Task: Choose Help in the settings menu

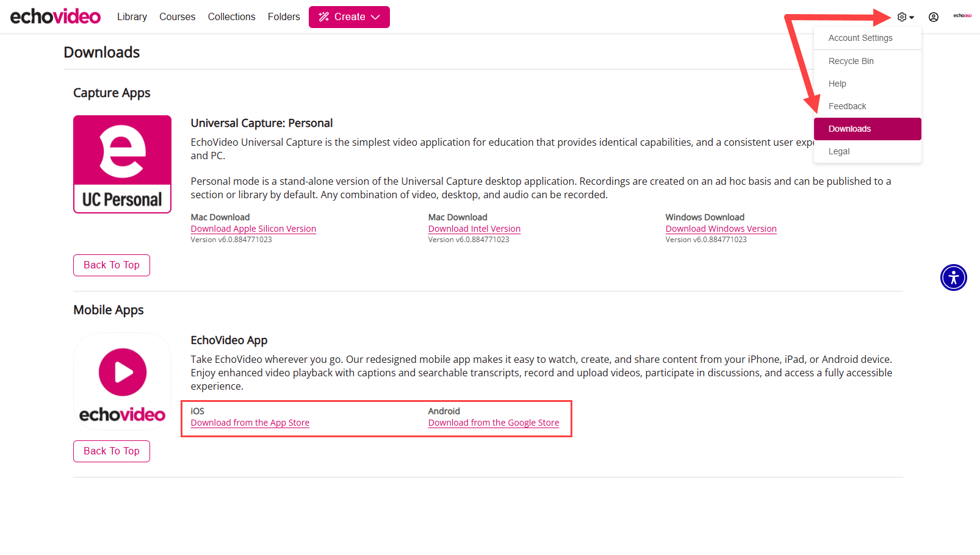Action: (868, 84)
